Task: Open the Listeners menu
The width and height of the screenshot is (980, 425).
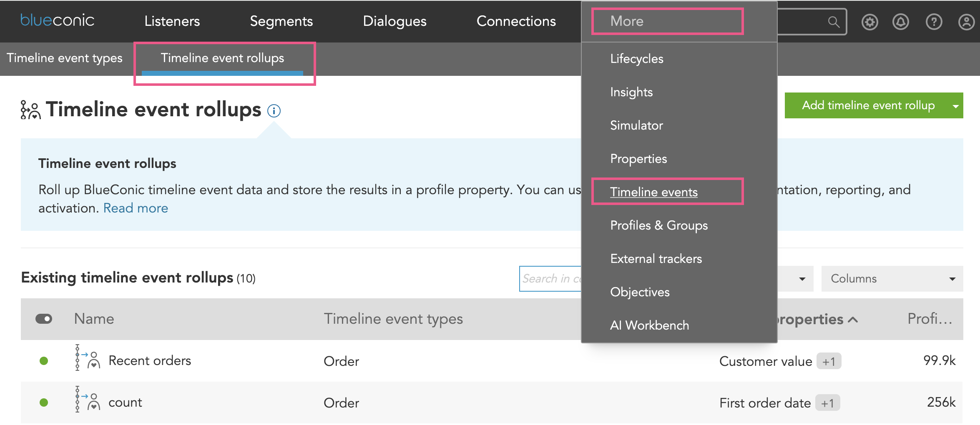Action: [x=172, y=21]
